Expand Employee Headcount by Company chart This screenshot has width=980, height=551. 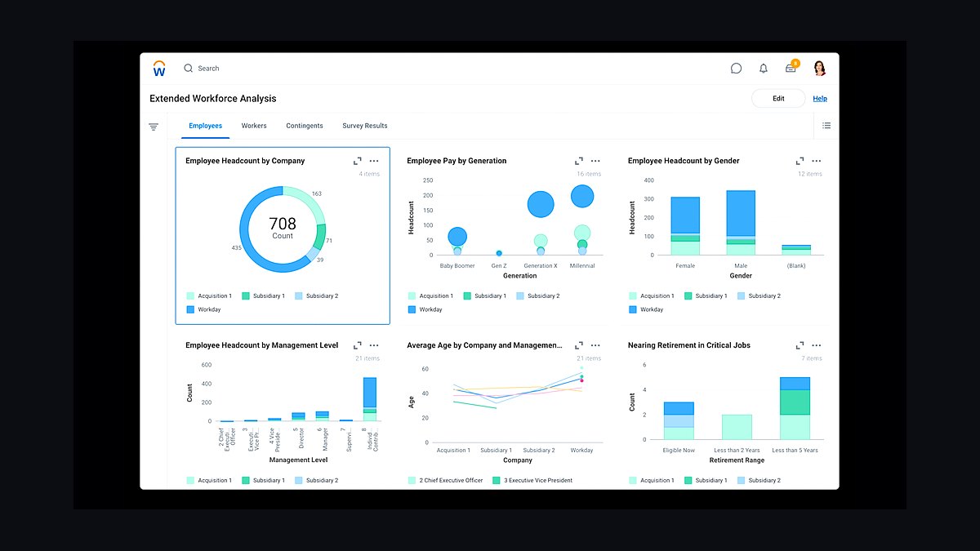pos(358,161)
